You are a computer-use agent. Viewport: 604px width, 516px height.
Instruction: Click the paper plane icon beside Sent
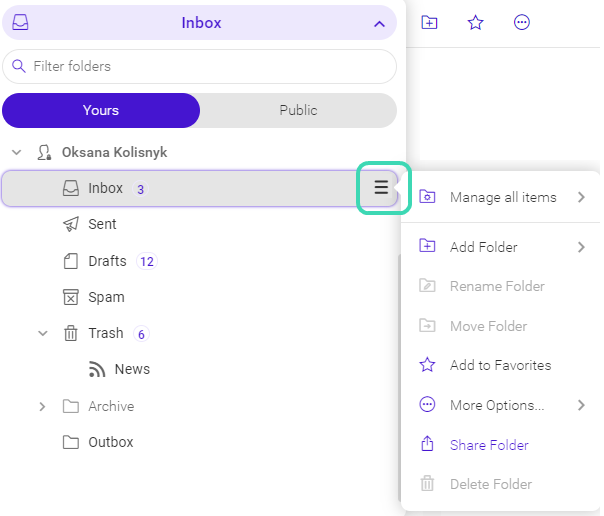click(71, 224)
